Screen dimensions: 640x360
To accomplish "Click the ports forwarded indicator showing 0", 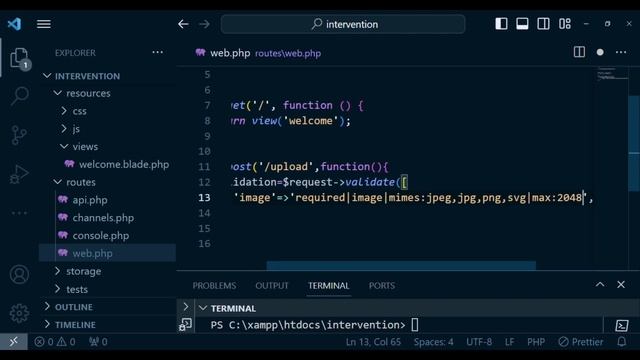I will (x=98, y=342).
